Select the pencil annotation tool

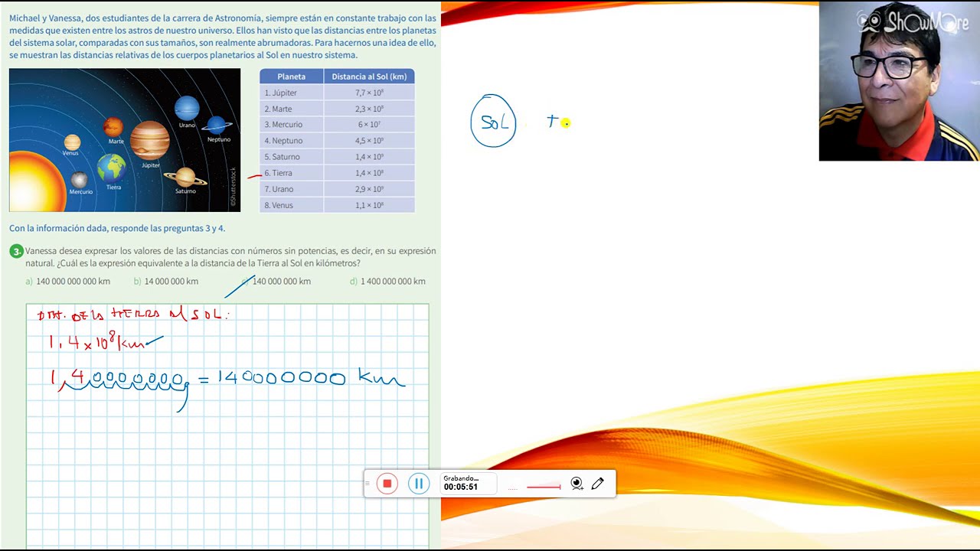[598, 484]
